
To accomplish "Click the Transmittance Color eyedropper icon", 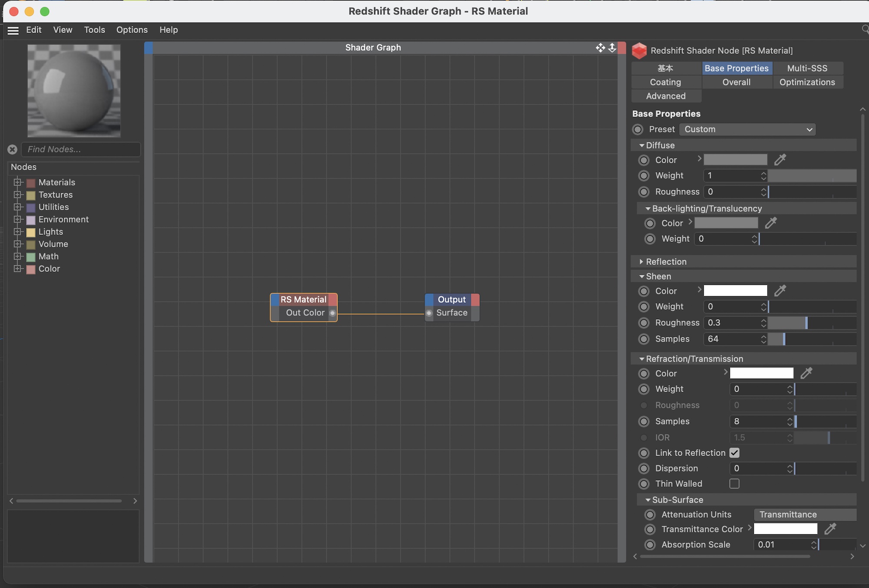I will 830,529.
